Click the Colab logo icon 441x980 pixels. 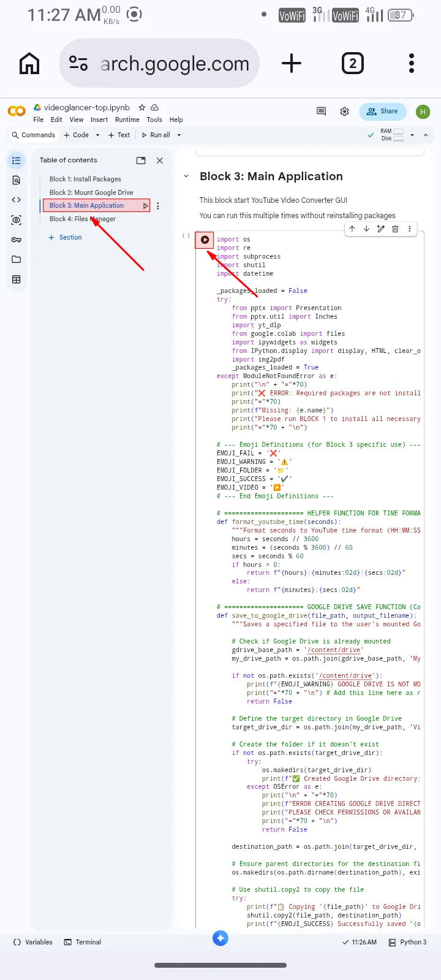pos(17,111)
